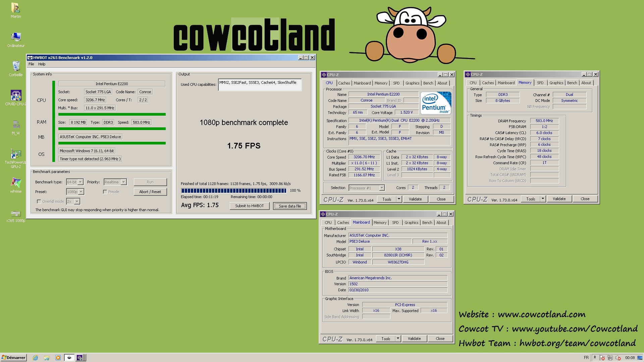Enable the Overkill mode checkbox

coord(39,201)
